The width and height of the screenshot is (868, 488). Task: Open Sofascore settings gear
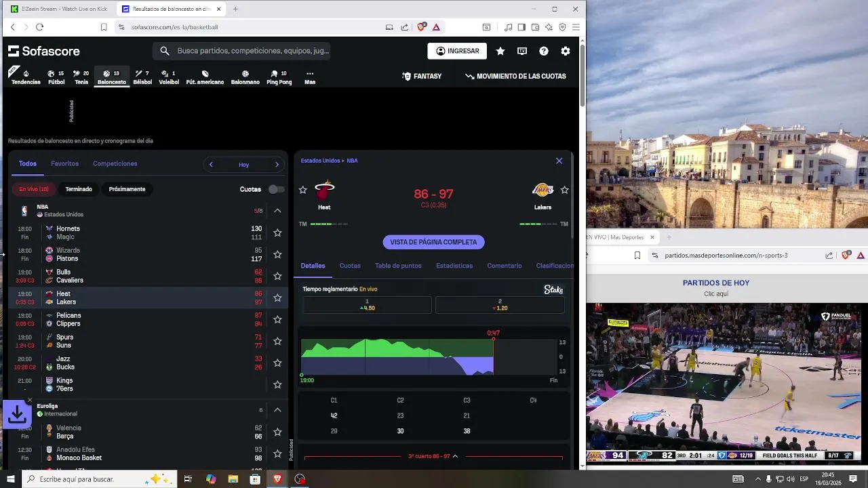[566, 51]
